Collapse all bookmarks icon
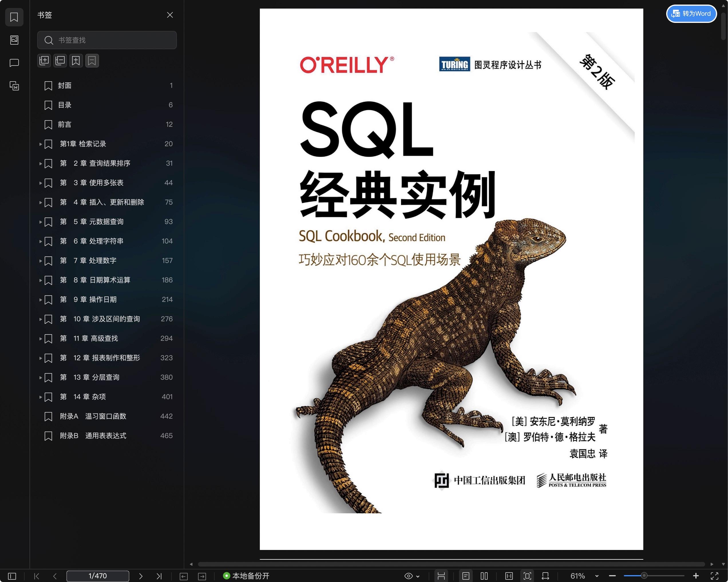The width and height of the screenshot is (728, 582). click(x=60, y=61)
